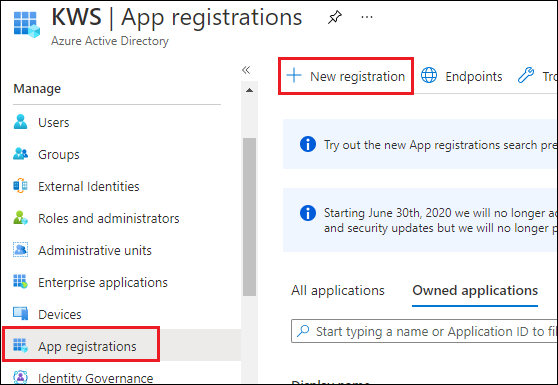Click the sidebar vertical scrollbar thumb
Screen dimensions: 558x385
tap(249, 217)
